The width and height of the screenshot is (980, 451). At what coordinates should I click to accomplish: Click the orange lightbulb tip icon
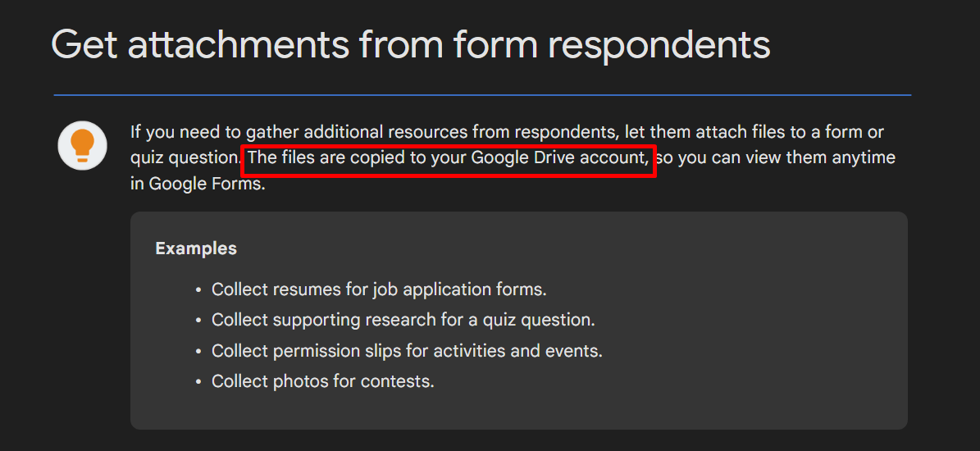82,145
